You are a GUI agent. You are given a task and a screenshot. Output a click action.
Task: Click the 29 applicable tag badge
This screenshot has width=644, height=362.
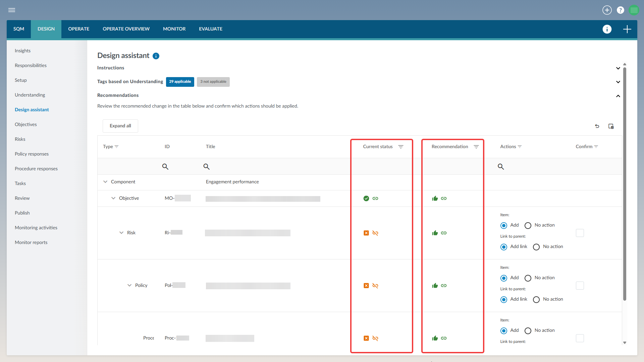coord(180,82)
